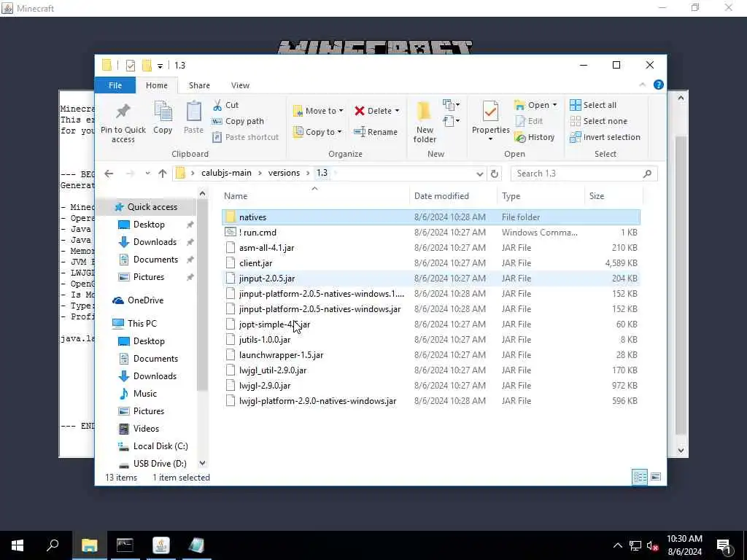This screenshot has width=747, height=560.
Task: Switch to Large icons view layout
Action: (x=656, y=477)
